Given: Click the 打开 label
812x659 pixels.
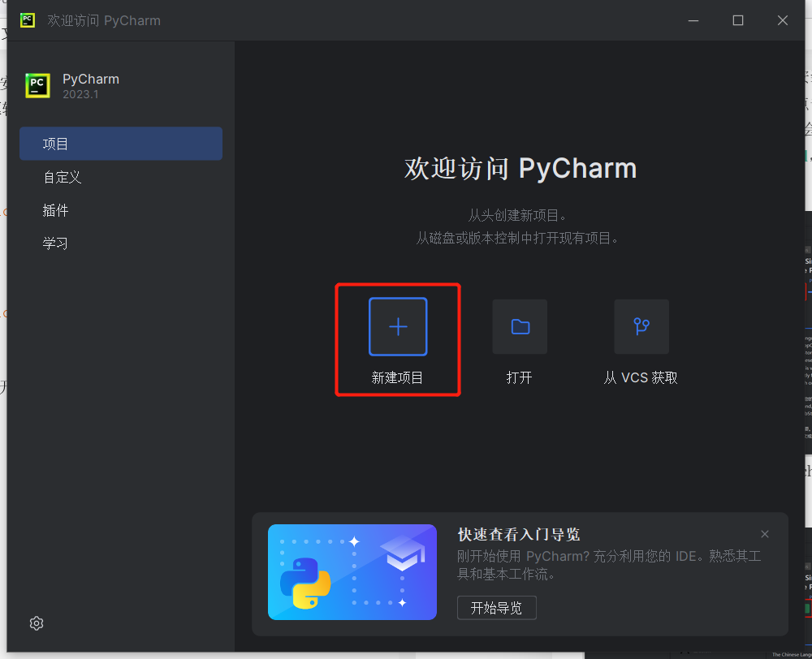Looking at the screenshot, I should 520,377.
